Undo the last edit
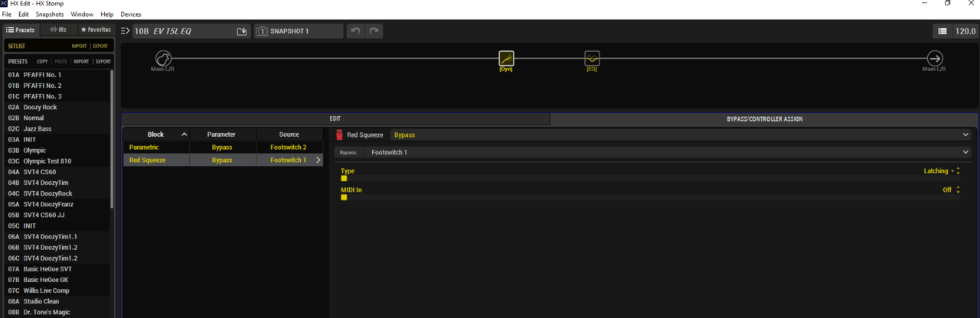This screenshot has height=318, width=980. coord(354,31)
